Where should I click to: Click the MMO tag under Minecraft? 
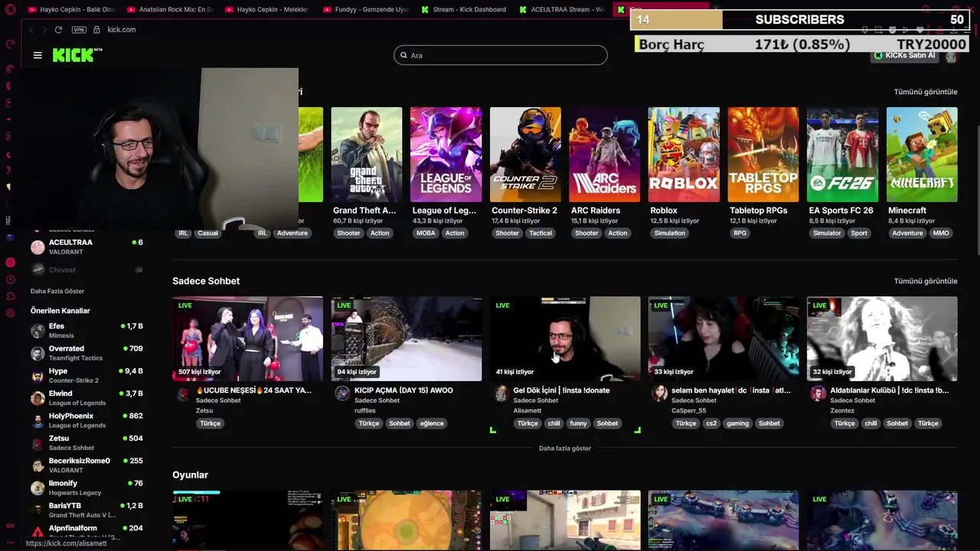click(941, 233)
